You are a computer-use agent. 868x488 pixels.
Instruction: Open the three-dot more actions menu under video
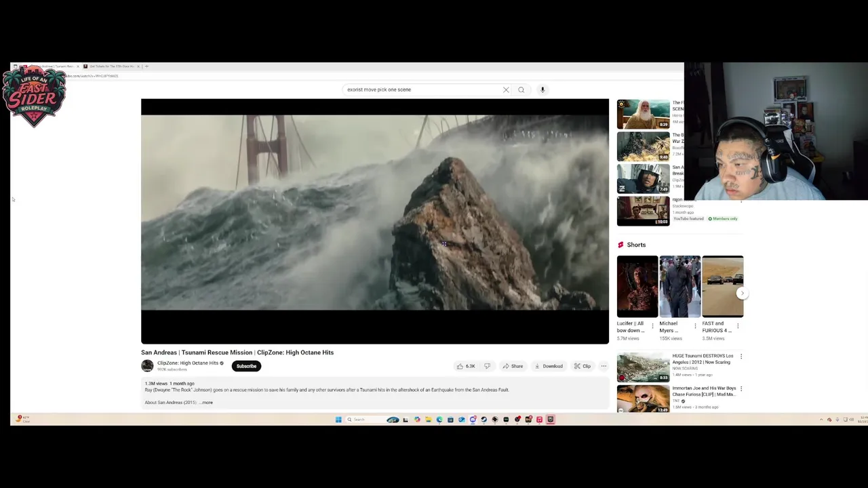point(604,366)
